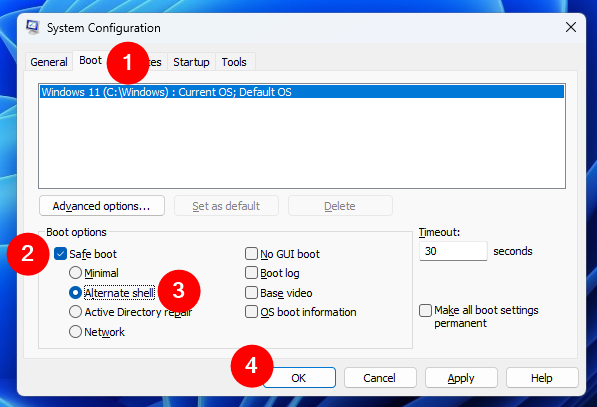Viewport: 597px width, 407px height.
Task: Click the Timeout seconds field
Action: coord(453,251)
